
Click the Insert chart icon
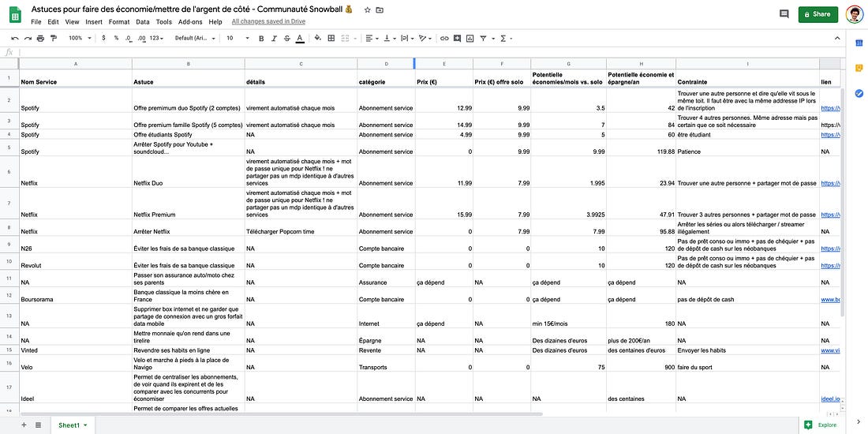pyautogui.click(x=470, y=38)
